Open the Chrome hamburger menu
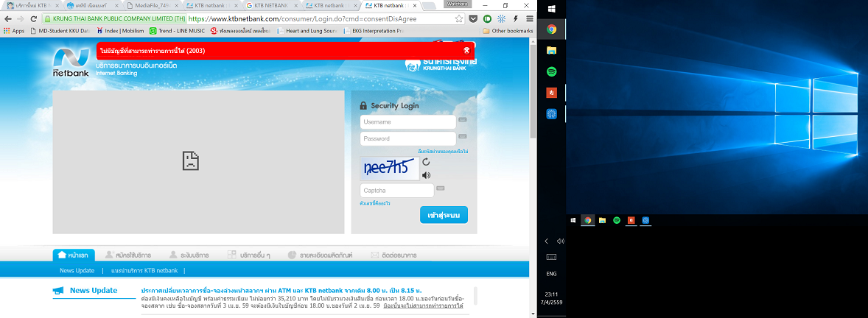Image resolution: width=868 pixels, height=318 pixels. tap(528, 18)
